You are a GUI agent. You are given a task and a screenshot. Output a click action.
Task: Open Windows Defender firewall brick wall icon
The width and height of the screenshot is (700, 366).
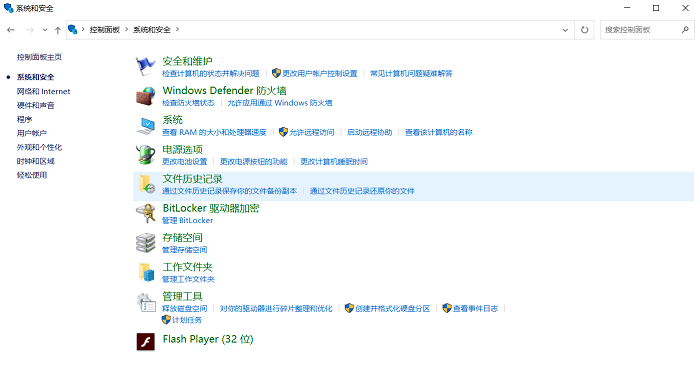coord(146,96)
